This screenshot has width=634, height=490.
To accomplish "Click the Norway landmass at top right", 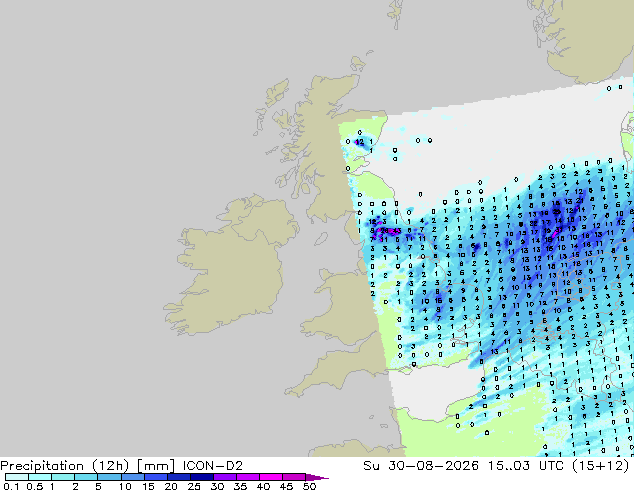I will coord(586,38).
